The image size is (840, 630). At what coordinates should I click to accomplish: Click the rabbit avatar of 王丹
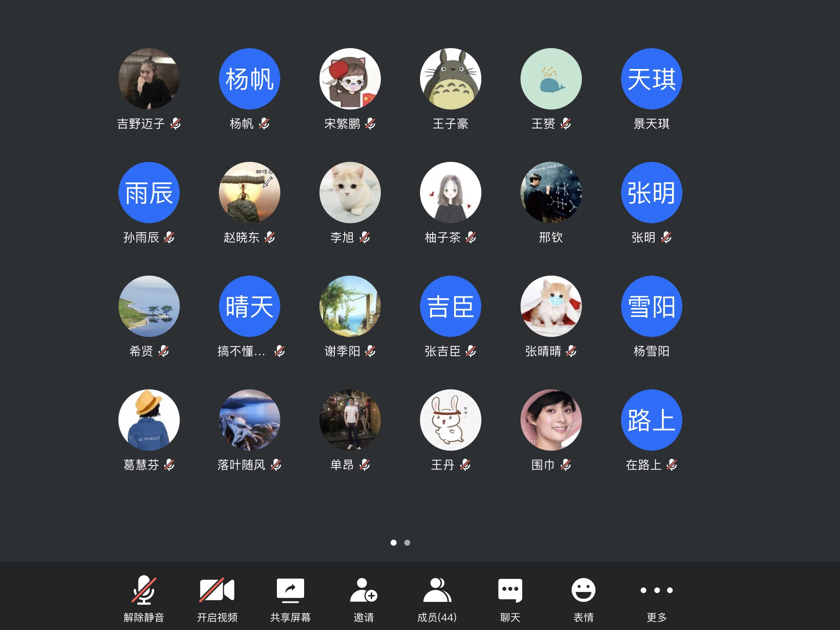[451, 420]
